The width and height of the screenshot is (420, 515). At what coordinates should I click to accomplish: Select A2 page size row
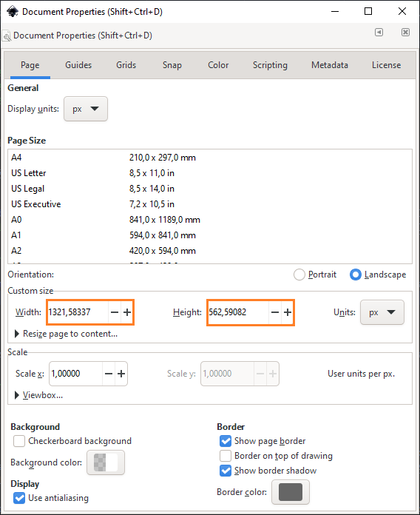tap(210, 251)
